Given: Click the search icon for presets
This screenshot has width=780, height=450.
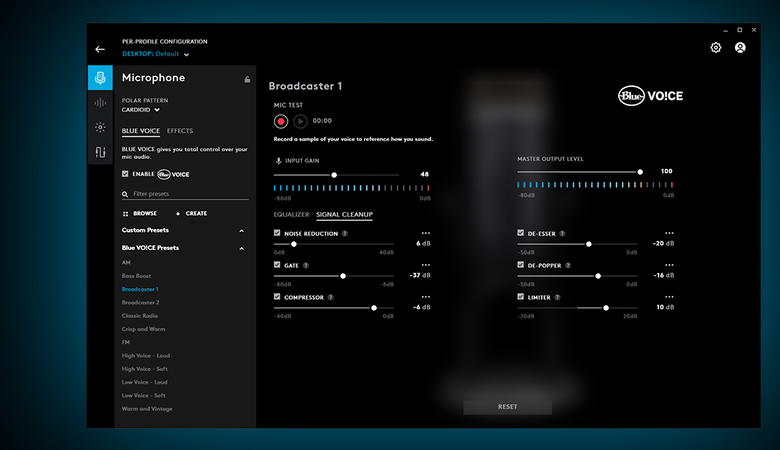Looking at the screenshot, I should pos(125,194).
